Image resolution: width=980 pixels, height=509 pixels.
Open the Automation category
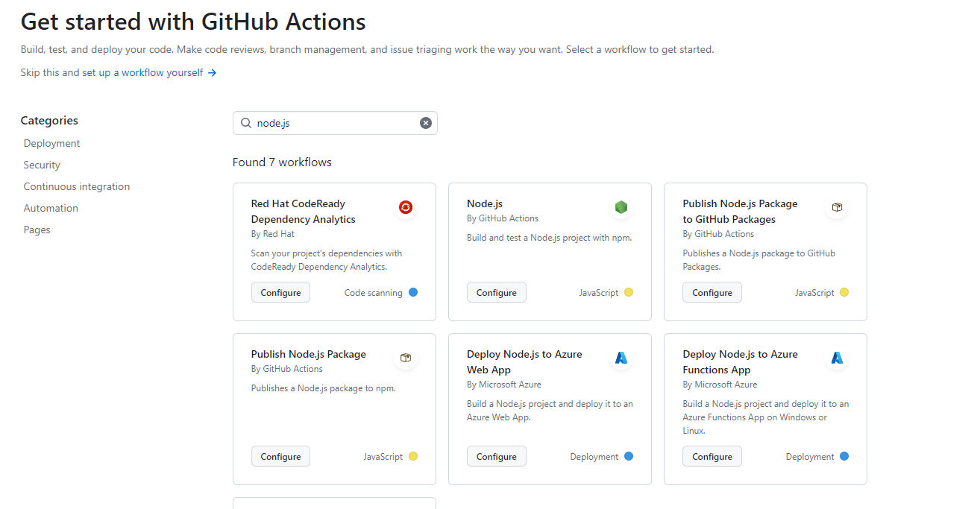point(51,208)
